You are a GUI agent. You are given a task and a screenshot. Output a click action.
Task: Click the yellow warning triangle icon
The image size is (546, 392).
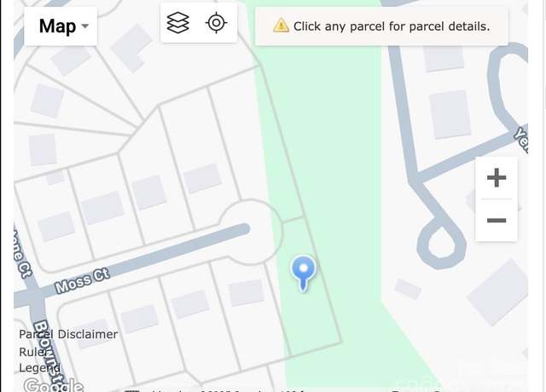281,26
